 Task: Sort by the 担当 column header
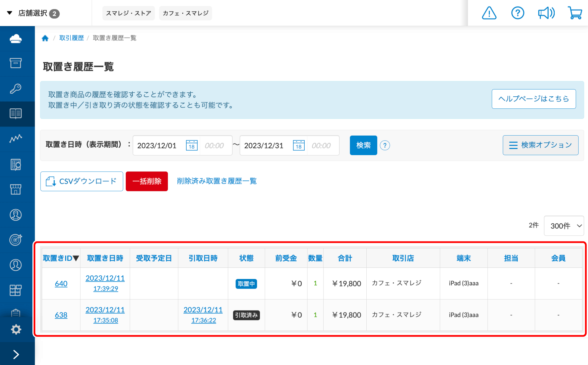click(511, 258)
